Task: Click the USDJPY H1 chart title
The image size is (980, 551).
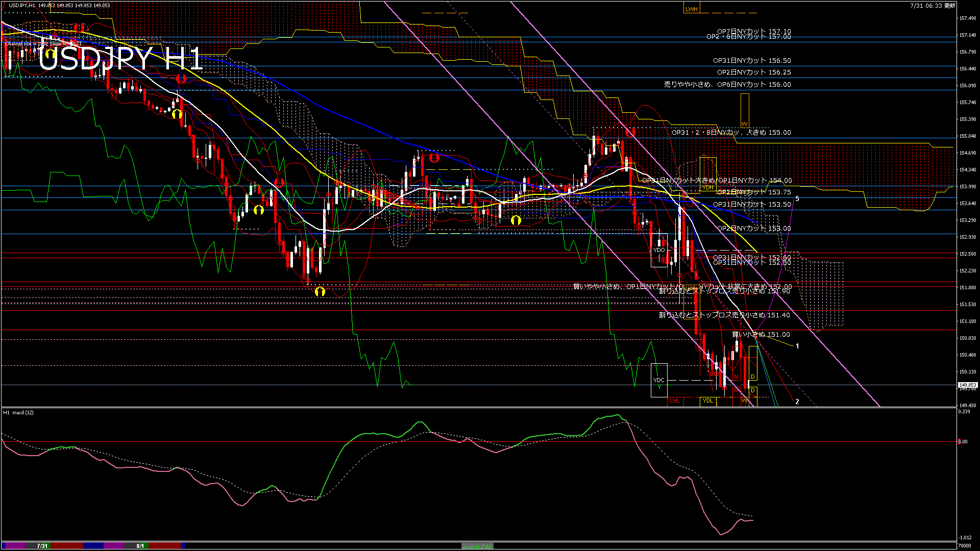Action: coord(120,59)
